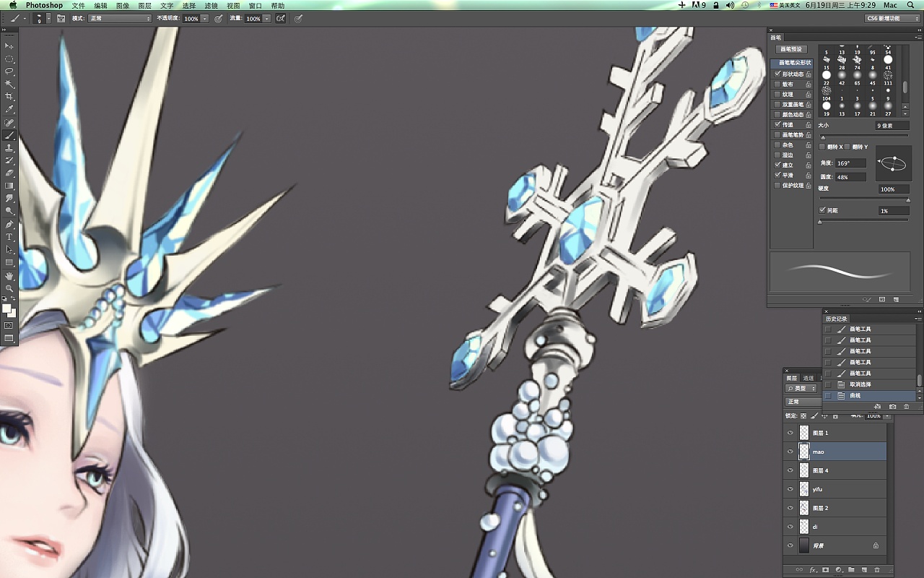Open the opacity 不透明度 dropdown arrow

pos(205,18)
